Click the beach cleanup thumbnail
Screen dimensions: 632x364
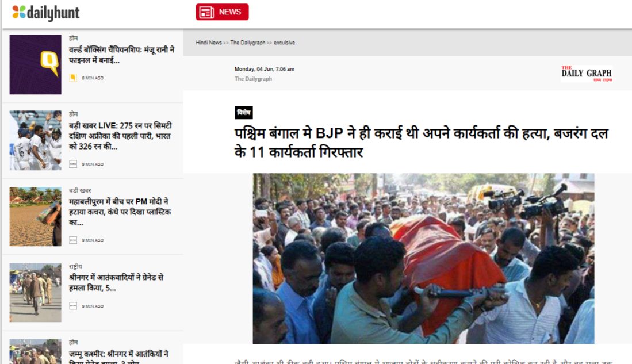pos(36,216)
